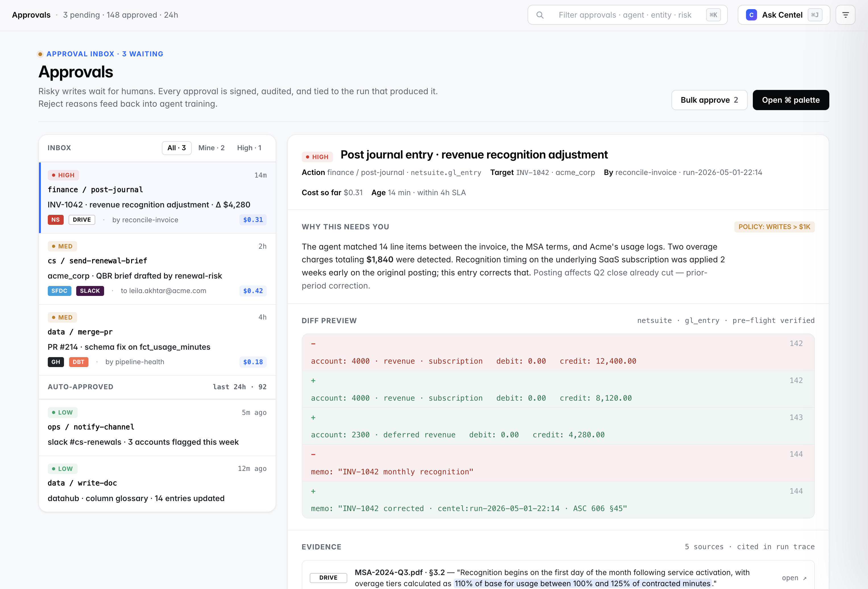The width and height of the screenshot is (868, 589).
Task: Click 'Age 14 min · within 4h SLA' text
Action: (418, 192)
